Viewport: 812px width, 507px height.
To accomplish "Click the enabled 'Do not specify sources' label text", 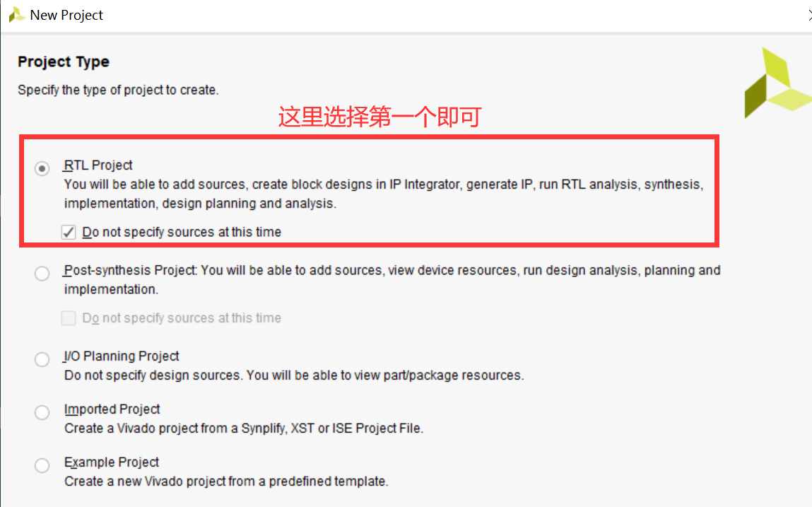I will point(182,232).
